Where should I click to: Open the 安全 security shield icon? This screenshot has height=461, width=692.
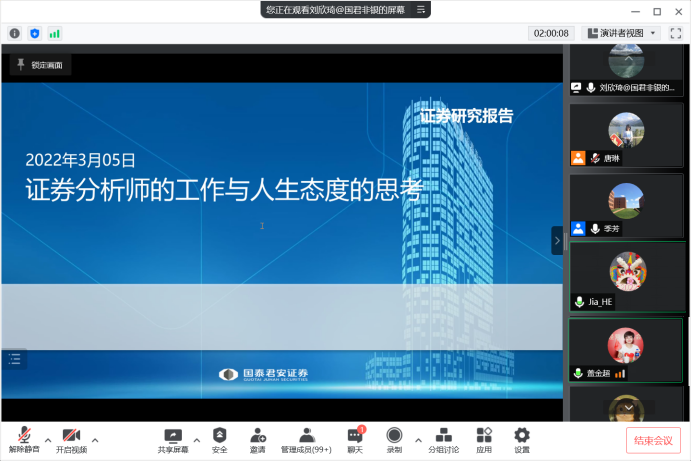219,436
